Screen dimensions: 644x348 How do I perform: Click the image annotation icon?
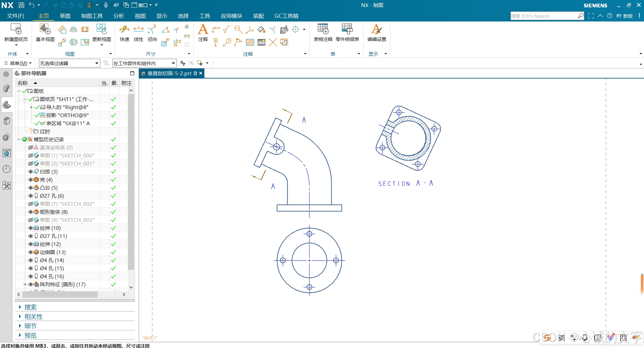point(261,42)
